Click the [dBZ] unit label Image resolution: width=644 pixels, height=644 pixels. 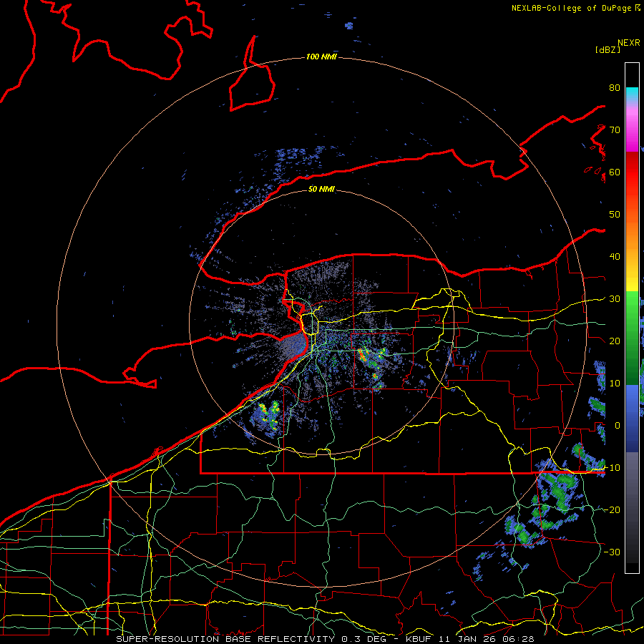click(x=608, y=49)
